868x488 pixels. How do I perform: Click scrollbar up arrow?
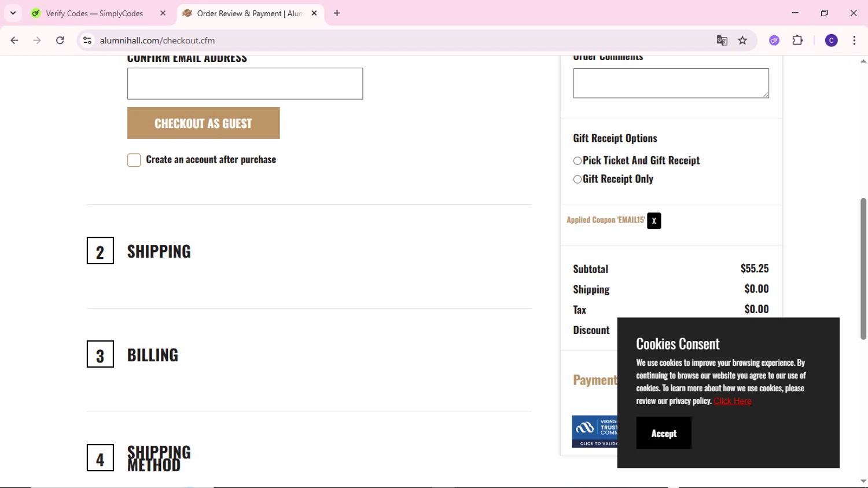tap(863, 61)
